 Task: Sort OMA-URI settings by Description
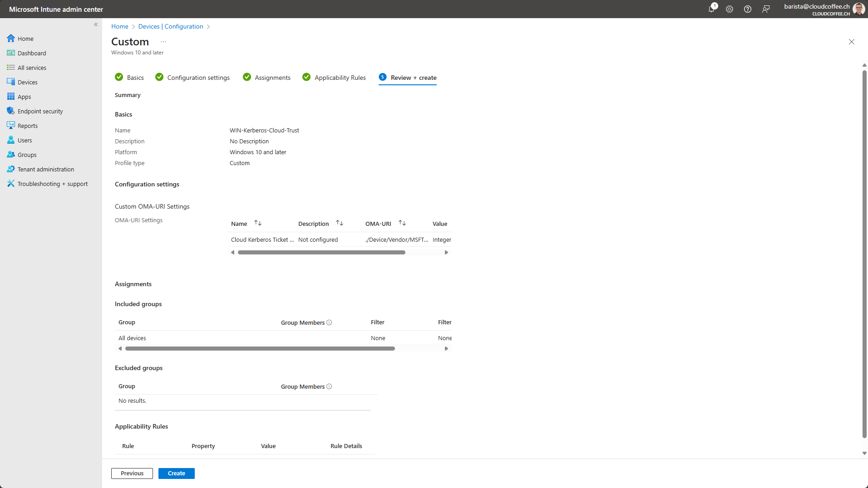pos(339,223)
